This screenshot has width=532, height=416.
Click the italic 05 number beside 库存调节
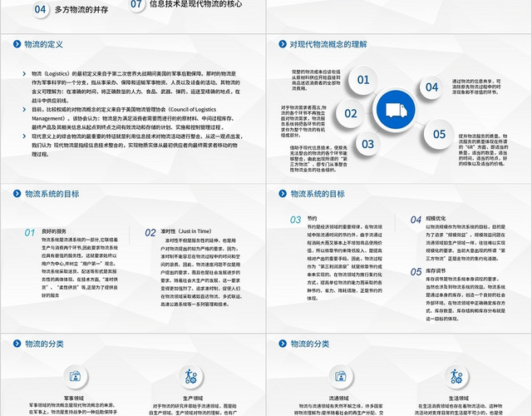click(416, 272)
